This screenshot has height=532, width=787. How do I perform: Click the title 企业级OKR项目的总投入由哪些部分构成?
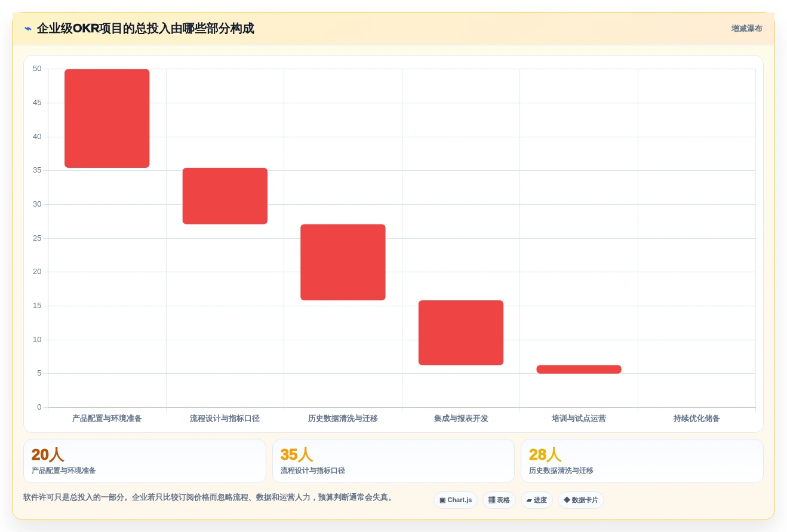pos(145,29)
